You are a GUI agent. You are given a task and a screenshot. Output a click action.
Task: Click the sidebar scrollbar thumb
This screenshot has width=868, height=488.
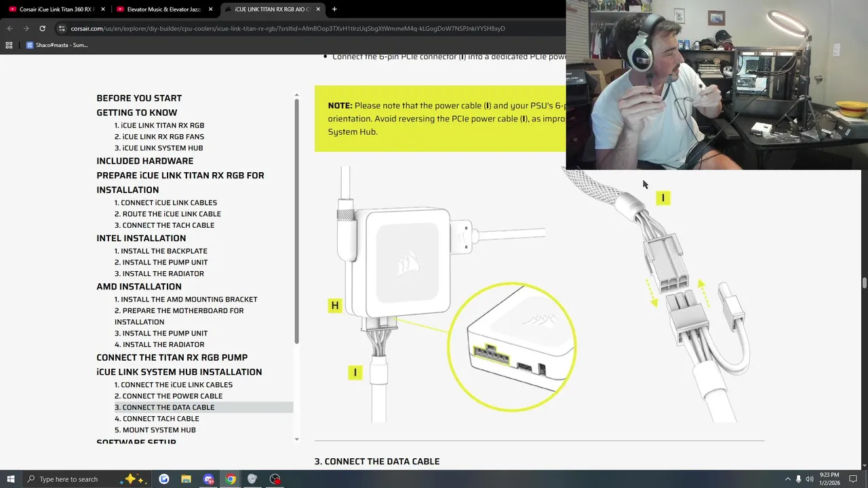pyautogui.click(x=296, y=221)
